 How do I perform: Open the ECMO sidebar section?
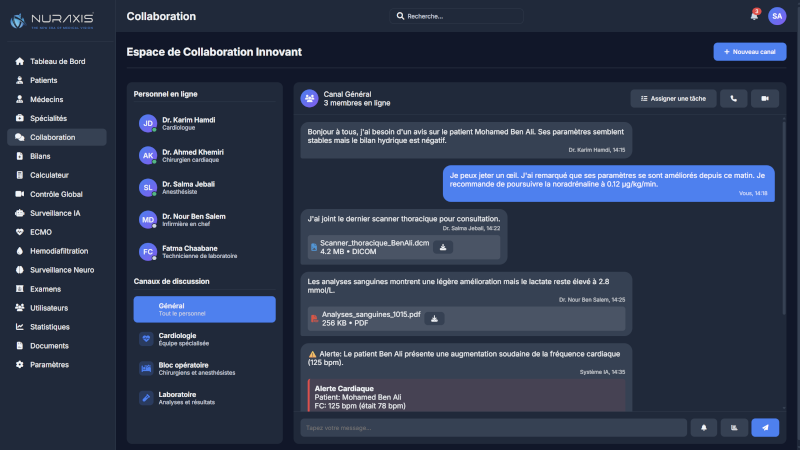click(41, 232)
